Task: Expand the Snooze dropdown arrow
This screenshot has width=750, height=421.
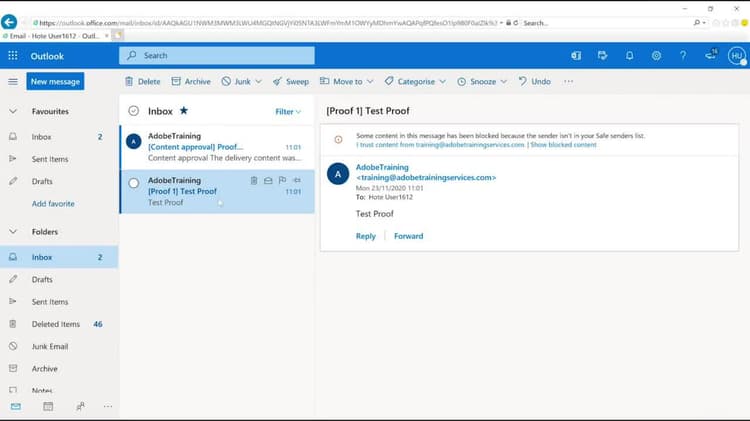Action: click(x=503, y=82)
